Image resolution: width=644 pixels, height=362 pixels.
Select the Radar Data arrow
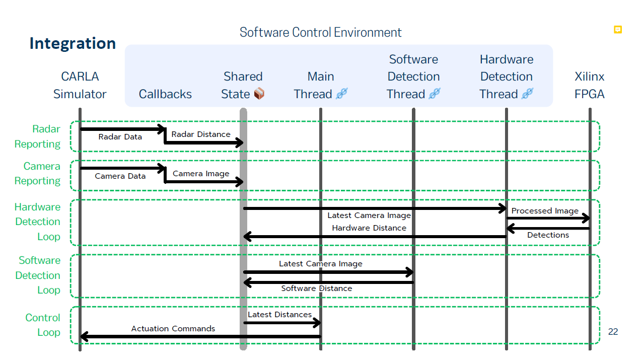(x=123, y=129)
